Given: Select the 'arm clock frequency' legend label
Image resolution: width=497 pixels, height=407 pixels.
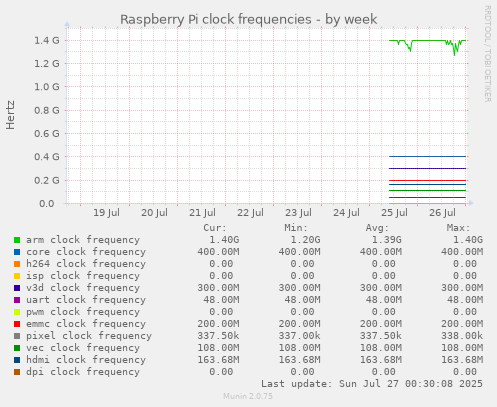Looking at the screenshot, I should pyautogui.click(x=83, y=240).
